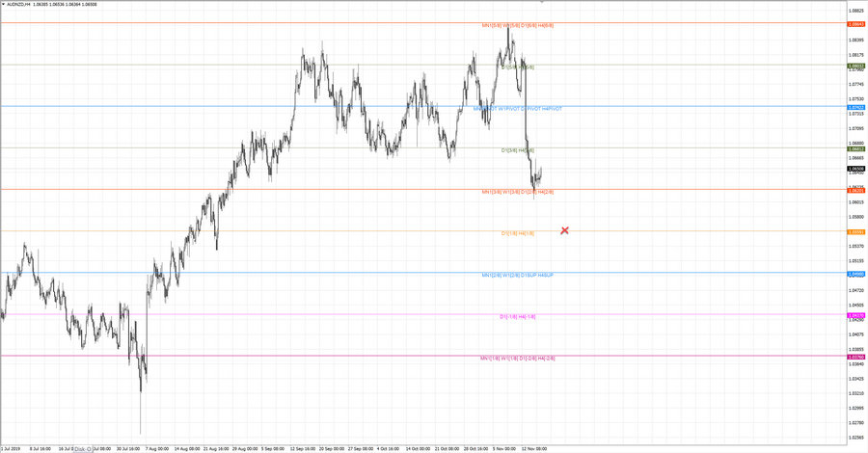Select the D1[-1/8] H4[-1/8] level label

[x=518, y=317]
